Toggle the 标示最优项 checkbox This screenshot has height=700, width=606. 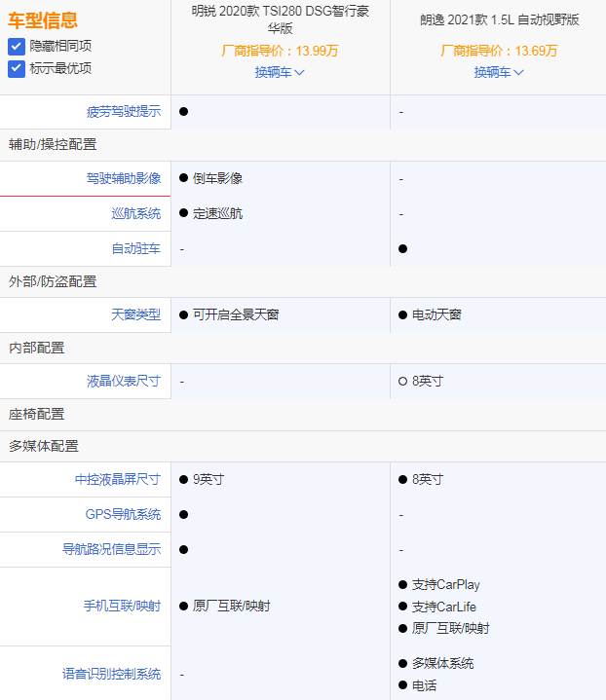[17, 68]
